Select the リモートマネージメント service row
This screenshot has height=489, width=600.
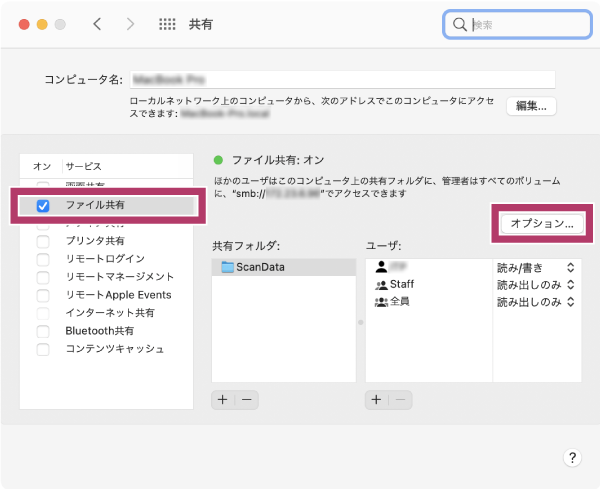tap(106, 277)
